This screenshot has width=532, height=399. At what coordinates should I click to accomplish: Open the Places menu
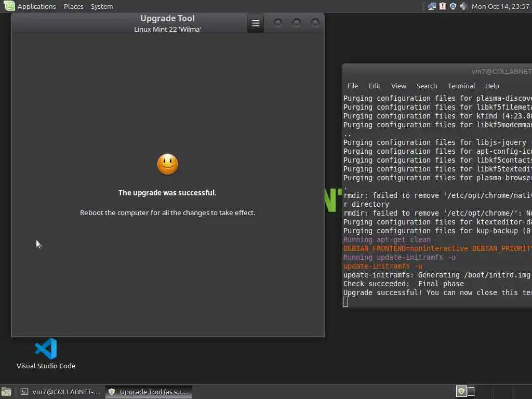[x=74, y=6]
